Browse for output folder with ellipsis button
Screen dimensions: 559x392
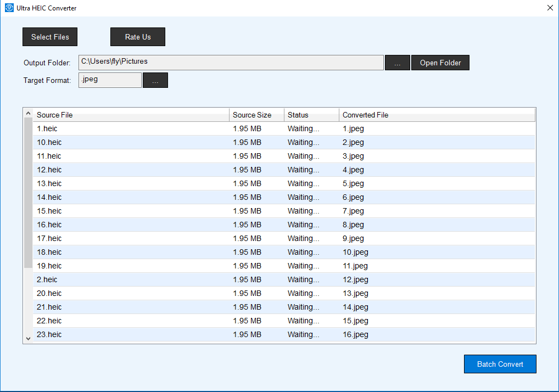pos(398,63)
